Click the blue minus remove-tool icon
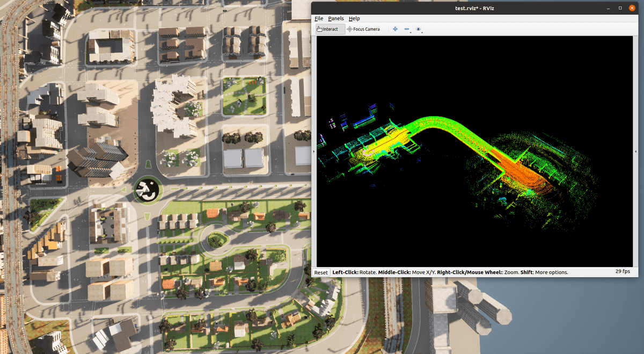The width and height of the screenshot is (644, 354). click(x=407, y=29)
